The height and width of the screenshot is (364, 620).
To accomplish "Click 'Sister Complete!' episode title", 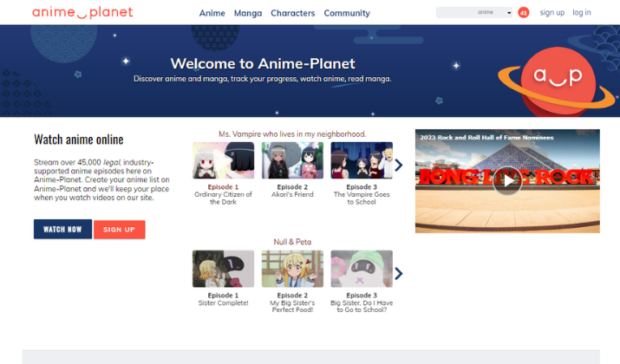I will click(224, 302).
